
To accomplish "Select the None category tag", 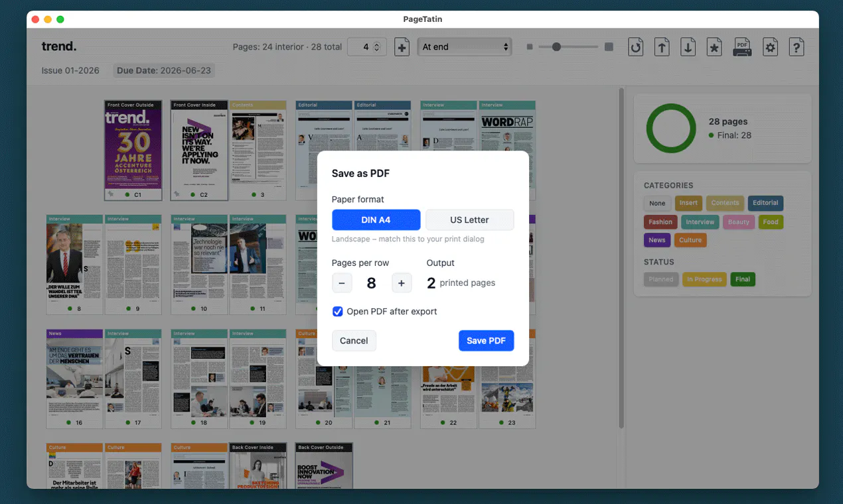I will [x=657, y=203].
